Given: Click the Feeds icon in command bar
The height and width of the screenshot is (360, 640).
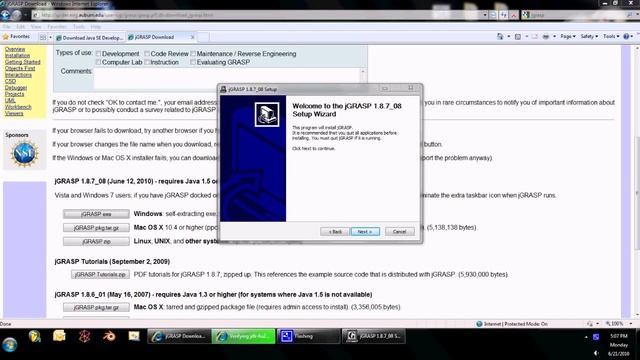Looking at the screenshot, I should [x=518, y=36].
